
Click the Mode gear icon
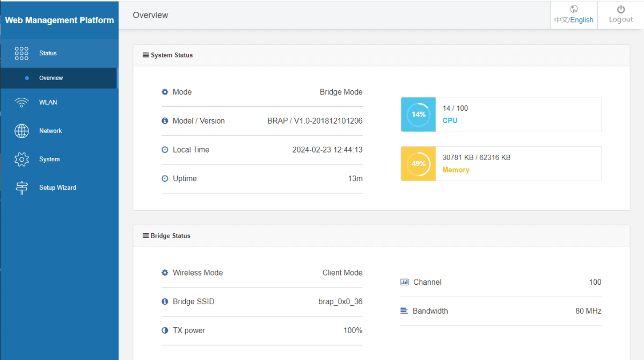pos(165,92)
